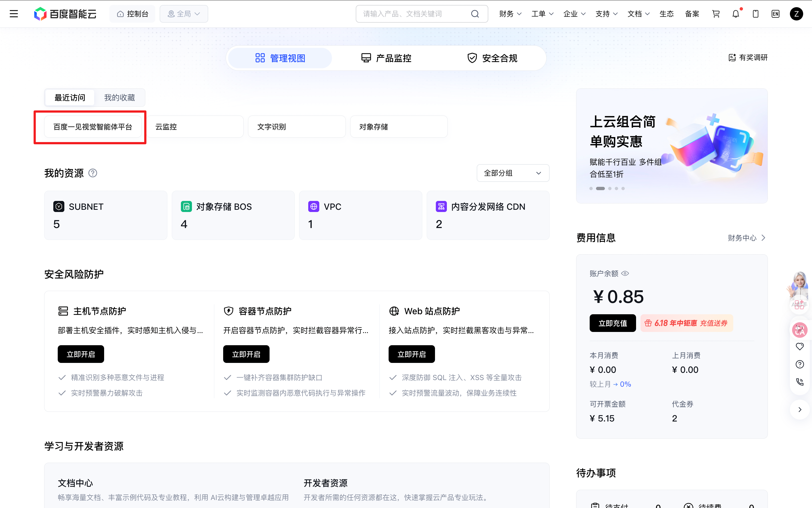Switch to the 安全合规 tab
The height and width of the screenshot is (508, 812).
492,58
